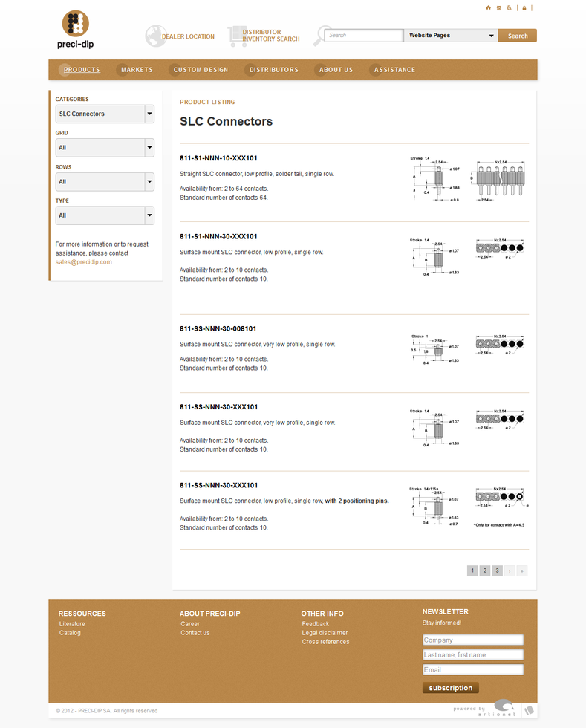
Task: Open the Products menu
Action: [x=82, y=70]
